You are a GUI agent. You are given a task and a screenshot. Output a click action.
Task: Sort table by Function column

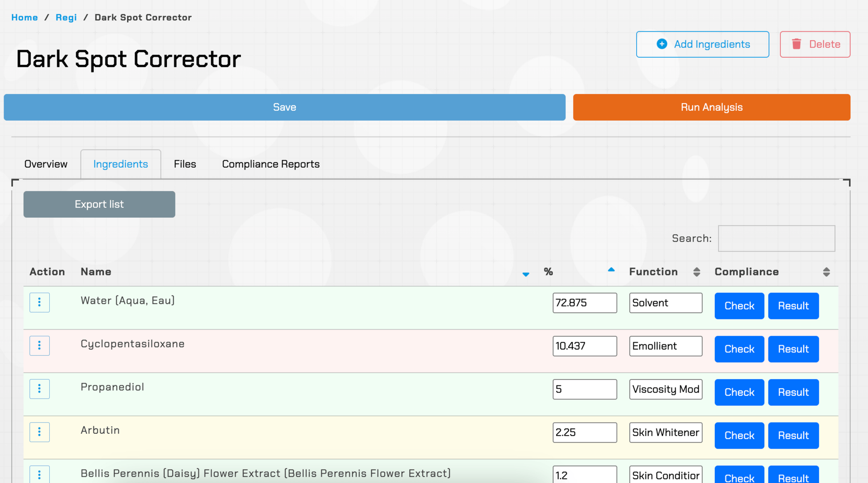tap(697, 272)
